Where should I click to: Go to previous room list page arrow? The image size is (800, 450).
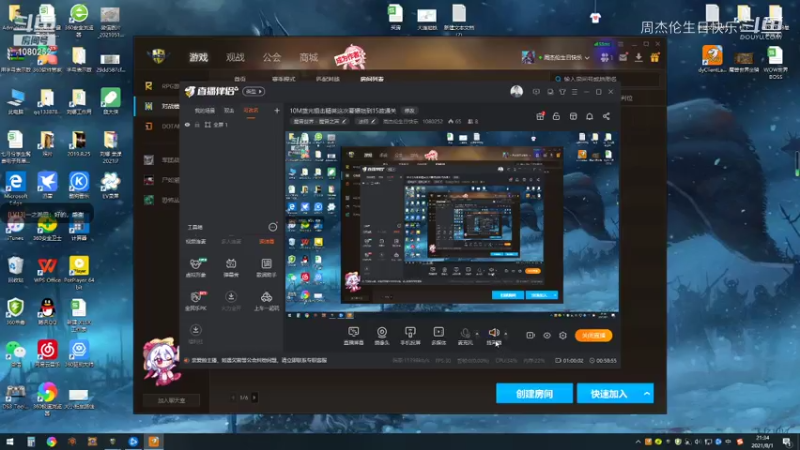coord(234,397)
